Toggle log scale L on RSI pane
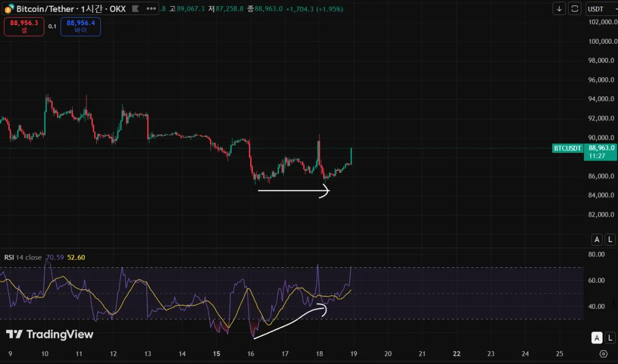618x364 pixels. pos(610,338)
